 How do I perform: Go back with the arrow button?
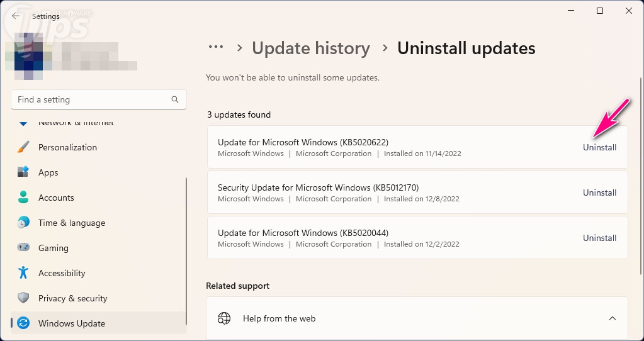[x=16, y=16]
